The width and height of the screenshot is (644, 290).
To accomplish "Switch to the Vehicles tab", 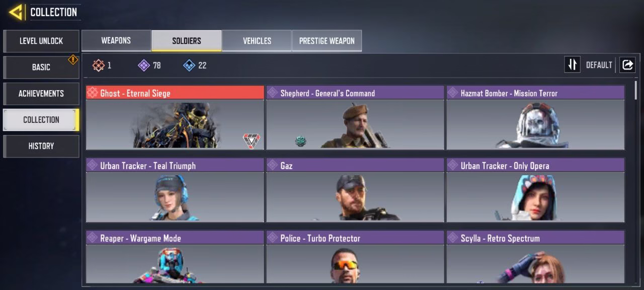I will [x=257, y=41].
